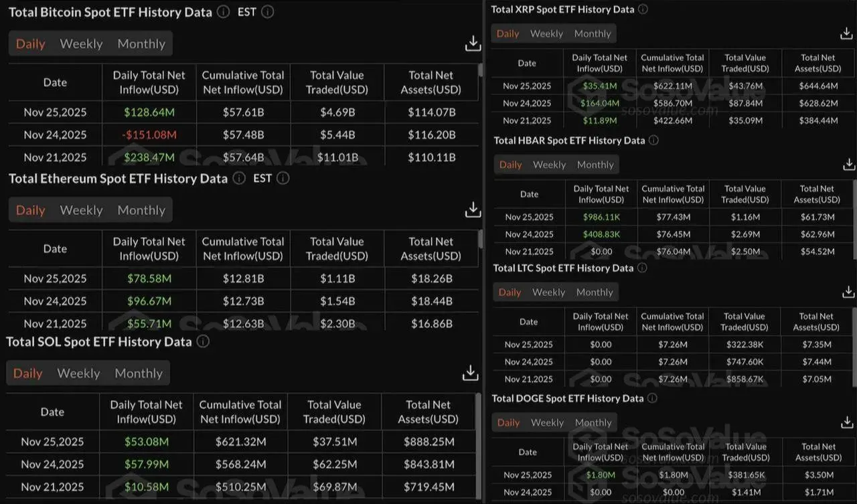Download HBAR Spot ETF history data
This screenshot has height=504, width=857.
[x=848, y=164]
